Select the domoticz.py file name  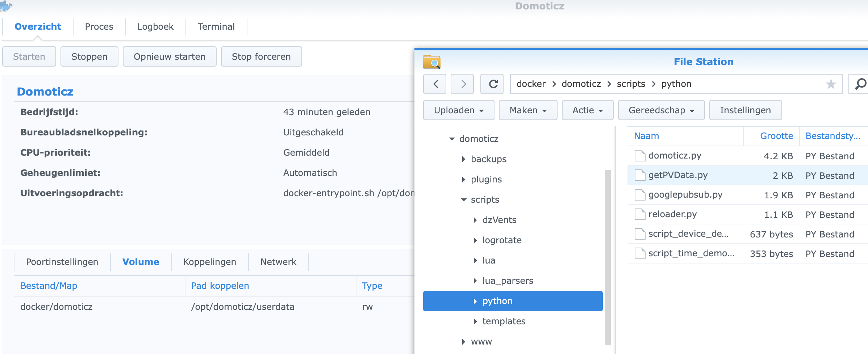675,156
